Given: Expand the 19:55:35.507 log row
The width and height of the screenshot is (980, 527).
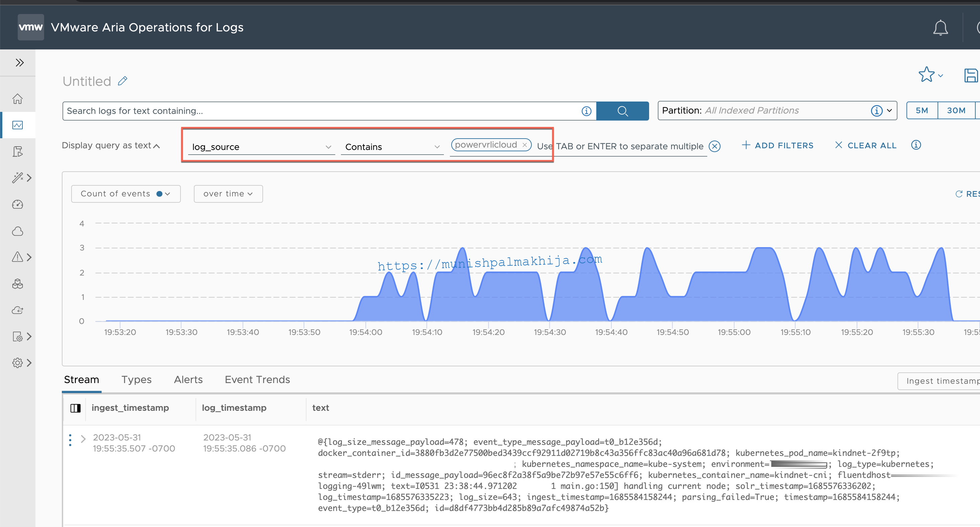Looking at the screenshot, I should (83, 439).
